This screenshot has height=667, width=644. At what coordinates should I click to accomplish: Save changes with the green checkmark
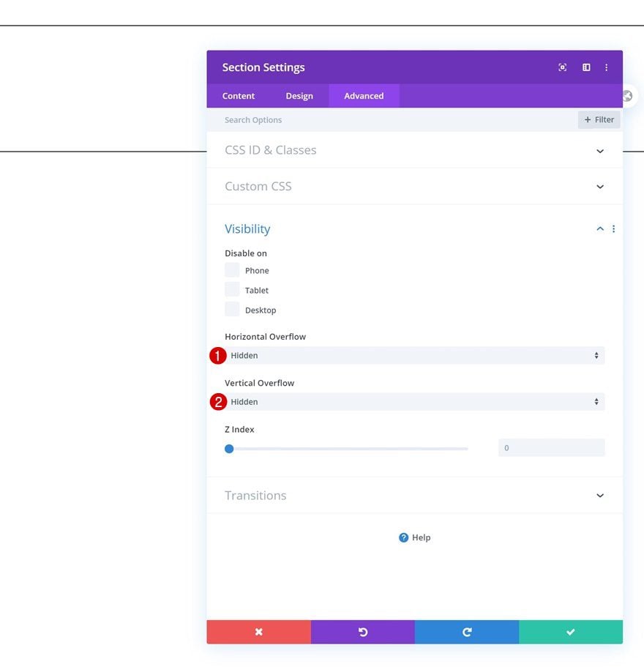tap(571, 632)
